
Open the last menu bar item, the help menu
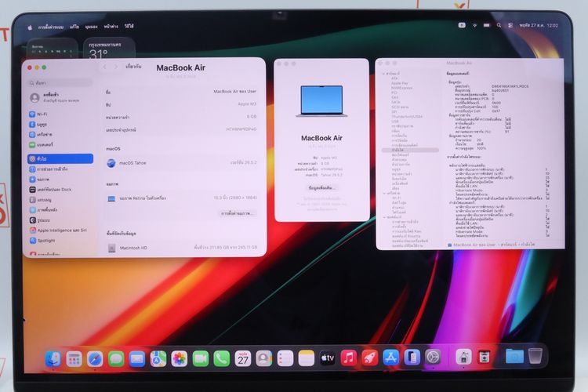[x=129, y=26]
